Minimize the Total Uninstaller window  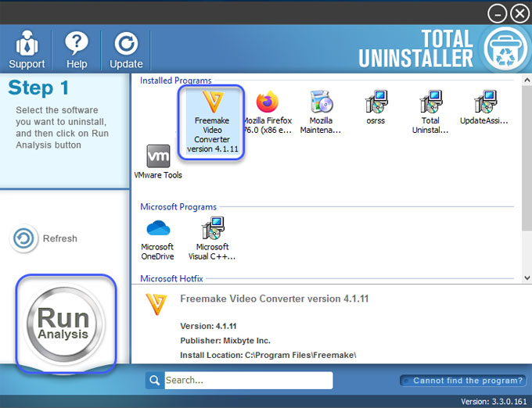click(x=497, y=13)
